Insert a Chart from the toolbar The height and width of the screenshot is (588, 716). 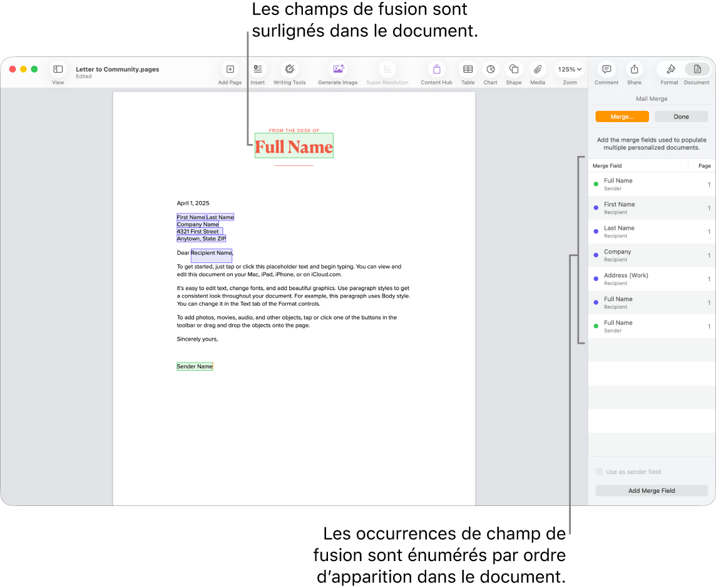(490, 69)
